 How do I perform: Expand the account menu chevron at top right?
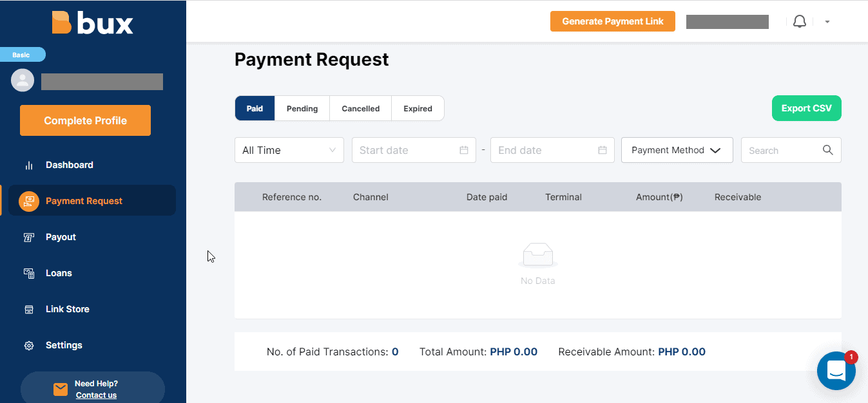click(x=827, y=21)
